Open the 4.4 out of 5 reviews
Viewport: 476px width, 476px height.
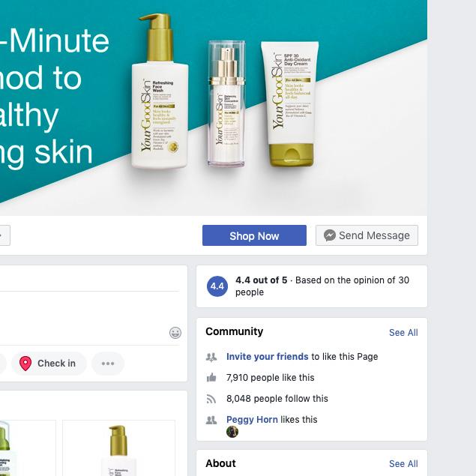[x=261, y=280]
